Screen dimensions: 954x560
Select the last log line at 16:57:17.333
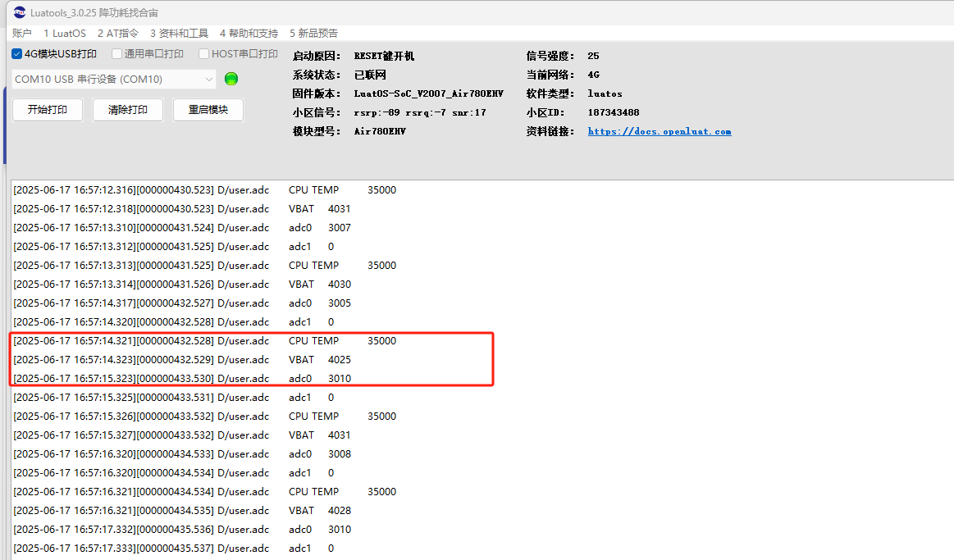(205, 548)
